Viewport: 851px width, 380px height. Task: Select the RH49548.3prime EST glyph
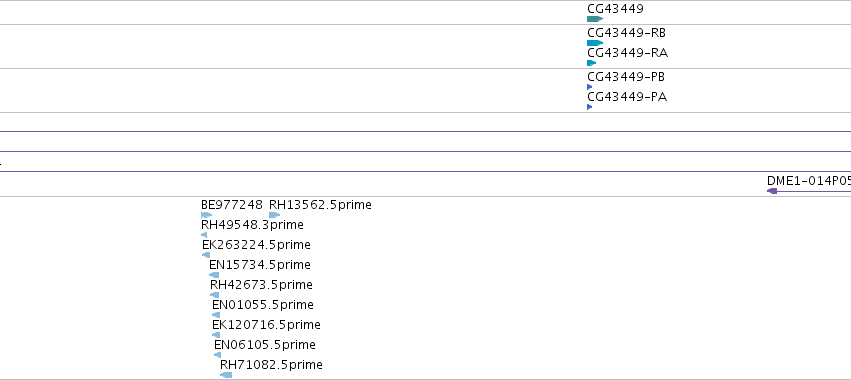pos(204,235)
